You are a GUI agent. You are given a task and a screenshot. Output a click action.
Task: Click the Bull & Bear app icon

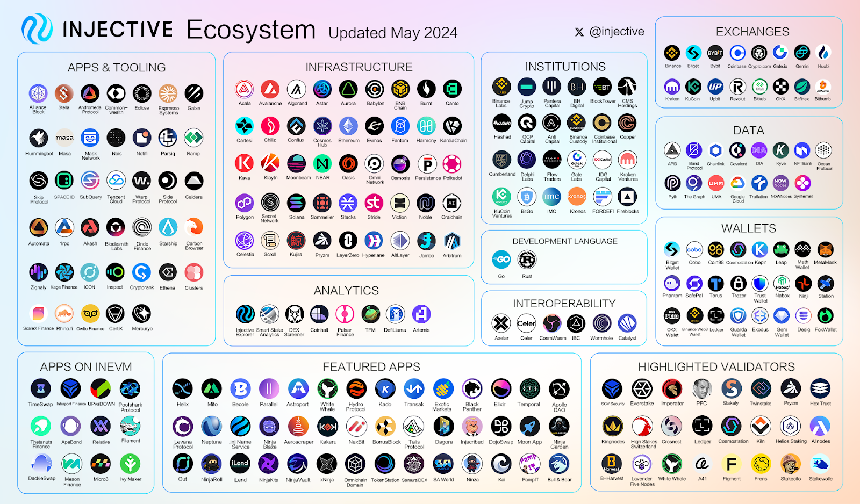pyautogui.click(x=559, y=464)
